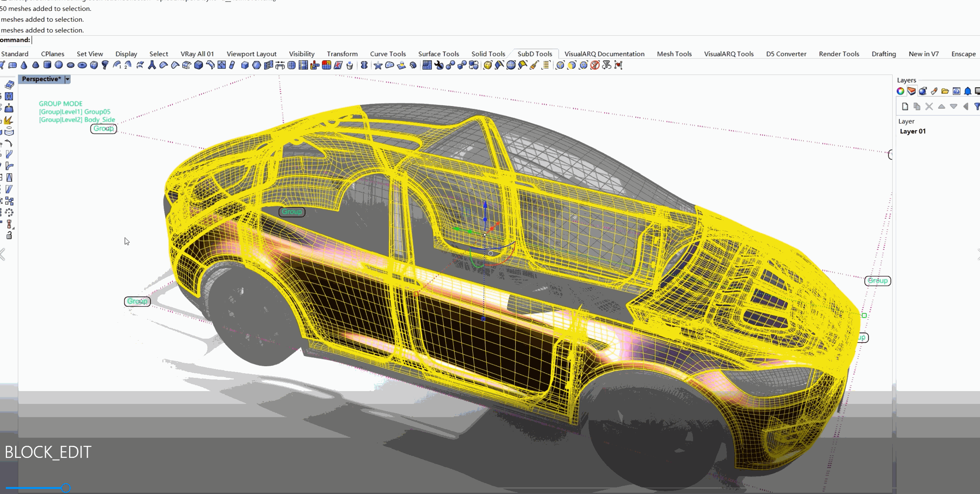This screenshot has height=494, width=980.
Task: Open the Notifications bell panel tab
Action: tap(968, 91)
